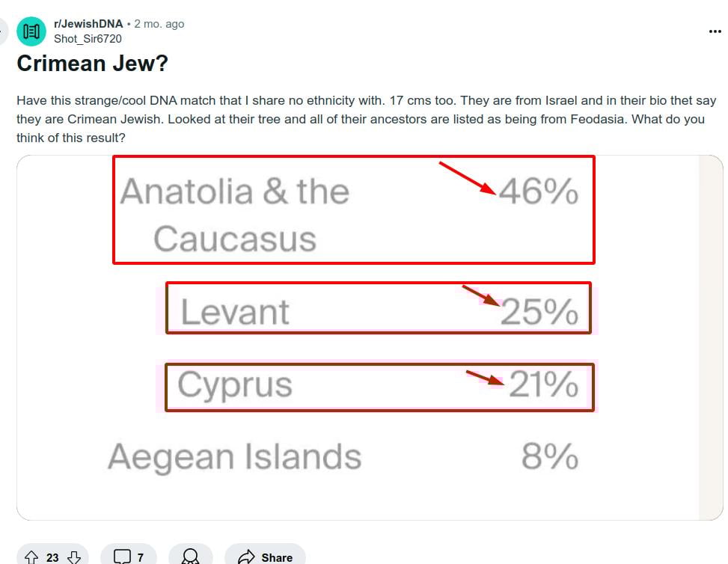Open the three-dot post options menu

coord(715,31)
